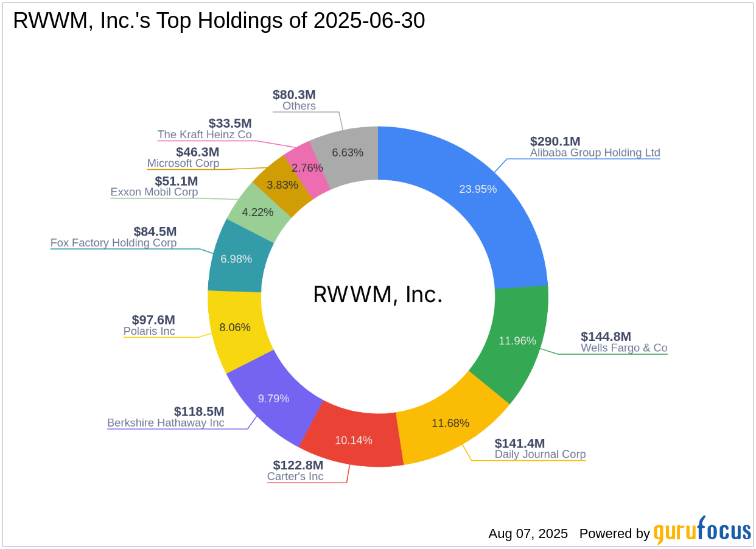Click the teal Fox Factory segment
This screenshot has height=549, width=756.
click(x=236, y=259)
